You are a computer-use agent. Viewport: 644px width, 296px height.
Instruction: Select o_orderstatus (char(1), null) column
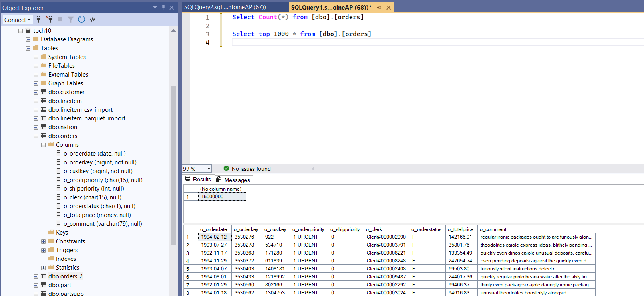[99, 206]
